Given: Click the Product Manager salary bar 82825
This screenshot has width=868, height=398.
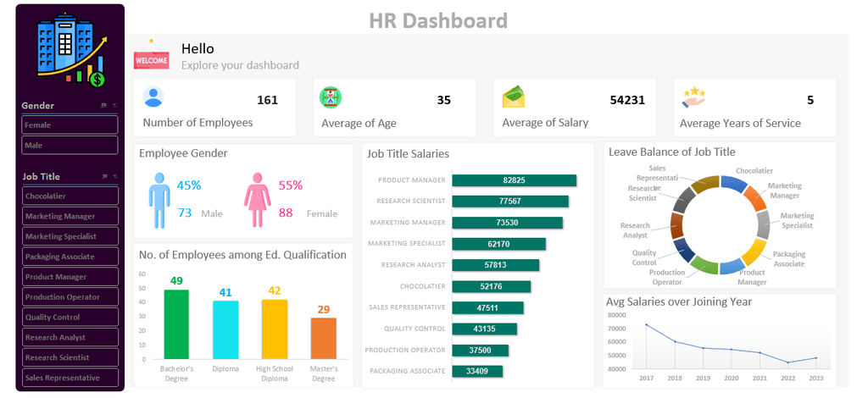Looking at the screenshot, I should tap(515, 180).
